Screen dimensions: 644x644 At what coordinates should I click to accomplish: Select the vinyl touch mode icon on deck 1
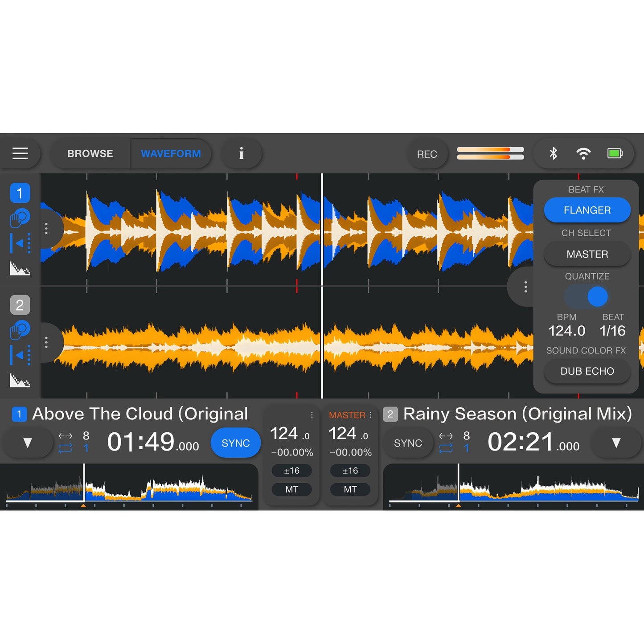tap(20, 218)
